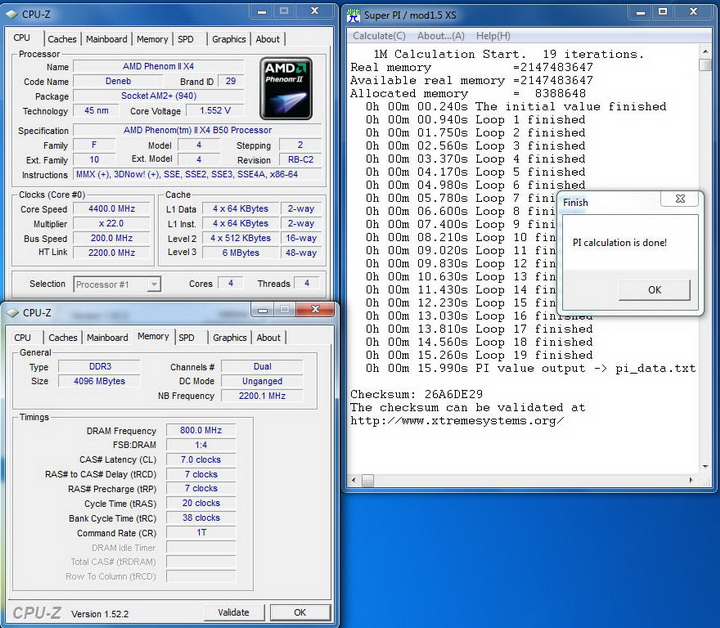The height and width of the screenshot is (628, 720).
Task: Click the HT Link value 2200.0 MHz
Action: click(112, 252)
